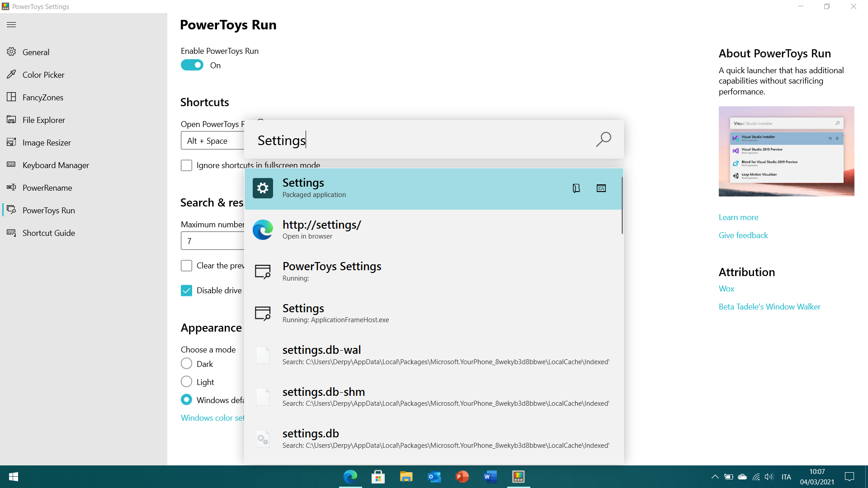
Task: Click the Learn more link
Action: pyautogui.click(x=738, y=217)
